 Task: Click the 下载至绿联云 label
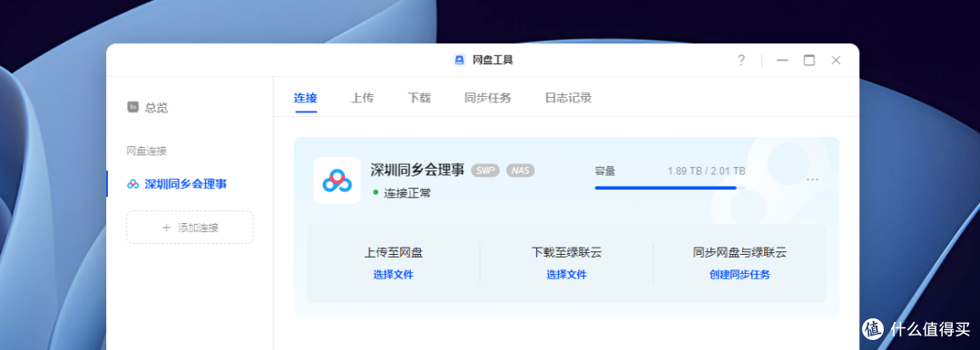[x=566, y=253]
